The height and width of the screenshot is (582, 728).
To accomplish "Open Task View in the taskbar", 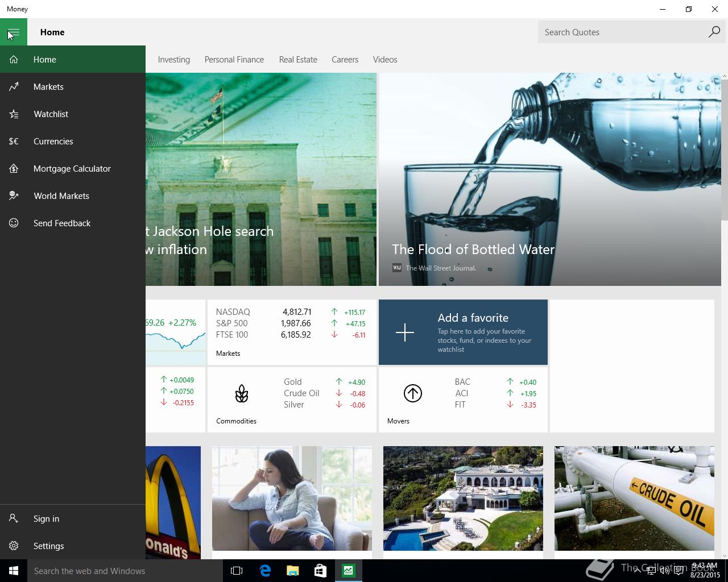I will (x=237, y=571).
